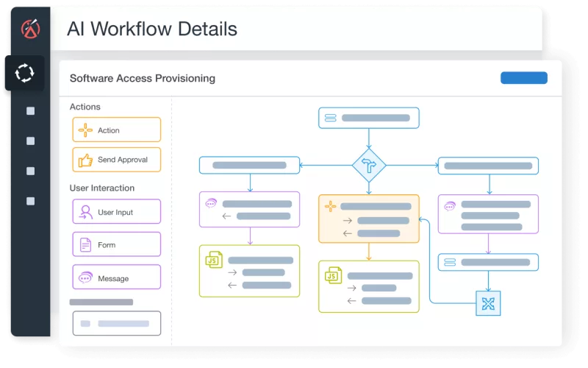Click the top start node of workflow
The width and height of the screenshot is (588, 368).
pyautogui.click(x=368, y=118)
